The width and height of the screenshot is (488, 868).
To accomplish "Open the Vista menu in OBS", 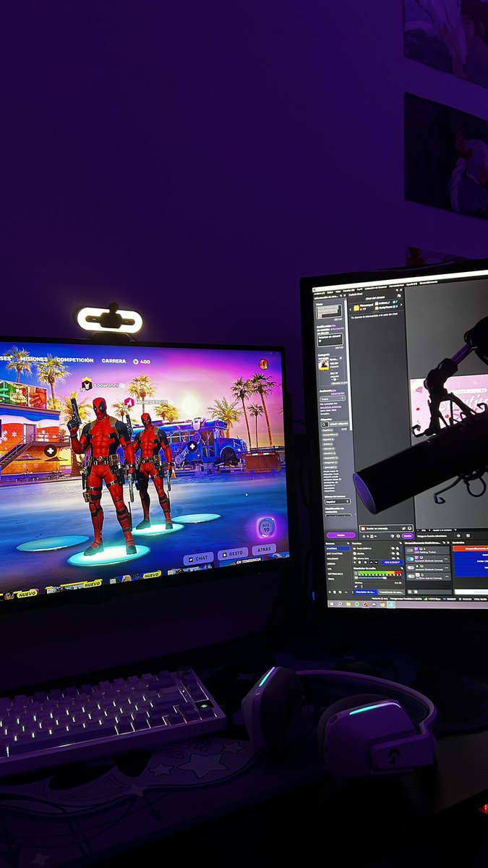I will (x=338, y=292).
